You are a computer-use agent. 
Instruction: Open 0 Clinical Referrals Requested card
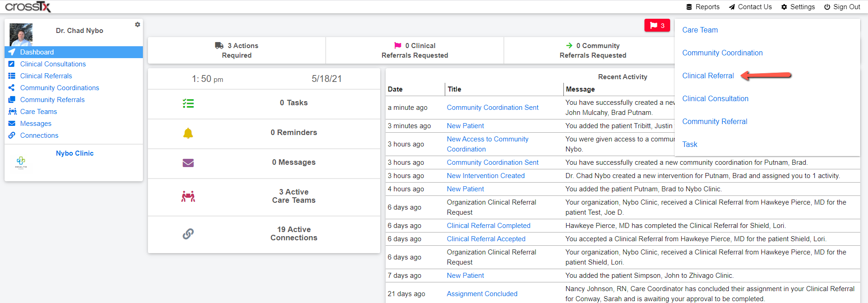tap(415, 50)
